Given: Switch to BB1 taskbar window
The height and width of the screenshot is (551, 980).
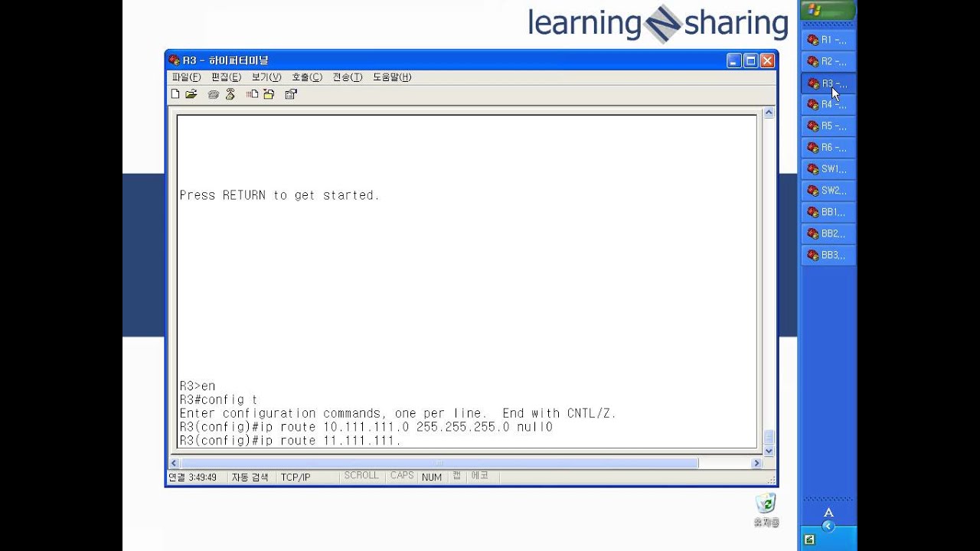Looking at the screenshot, I should pos(828,212).
